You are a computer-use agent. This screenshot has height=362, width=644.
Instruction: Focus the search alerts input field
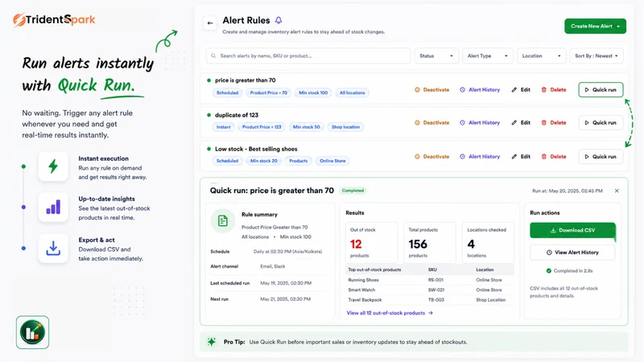coord(308,56)
